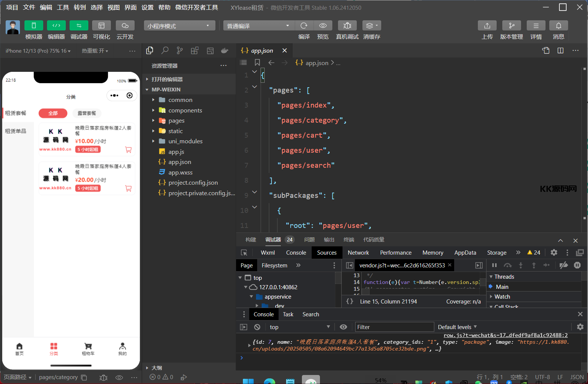Open project details
The image size is (588, 384).
[536, 26]
